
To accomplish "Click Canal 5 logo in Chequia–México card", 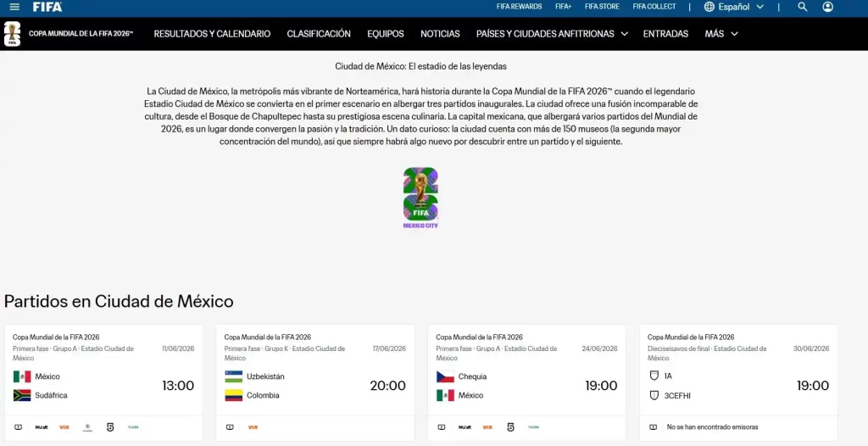I will (x=510, y=427).
